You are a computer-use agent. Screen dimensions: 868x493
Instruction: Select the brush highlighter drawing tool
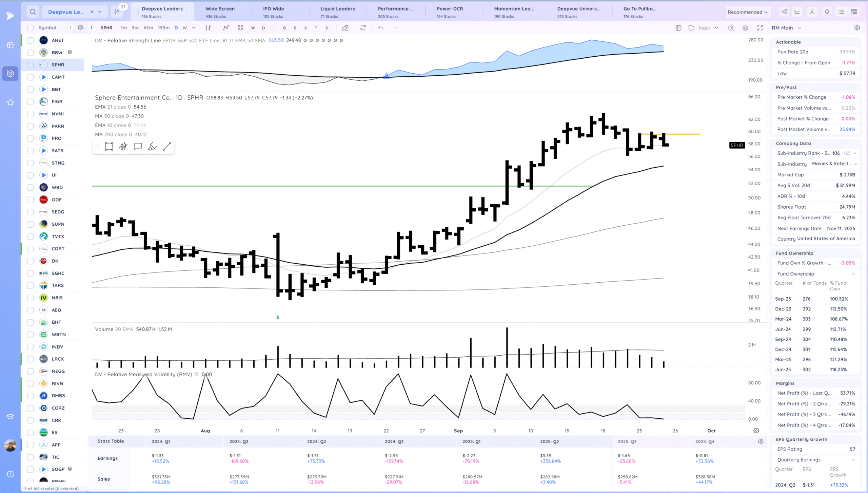153,147
